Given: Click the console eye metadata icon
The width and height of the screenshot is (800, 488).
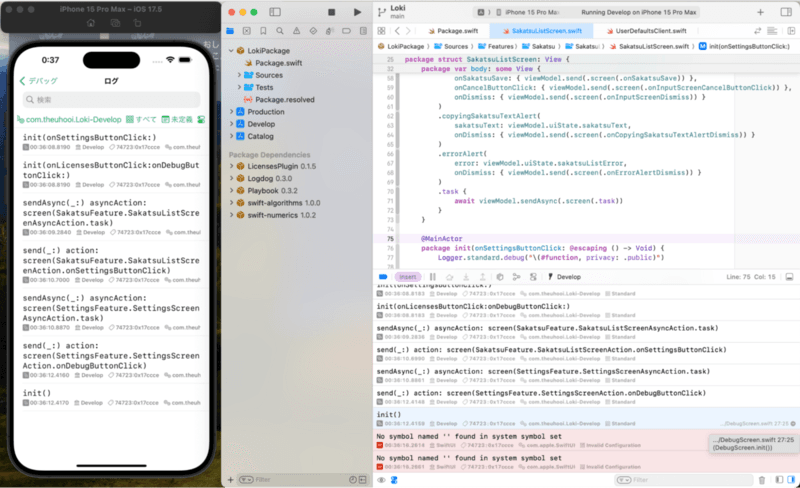Looking at the screenshot, I should click(x=381, y=480).
